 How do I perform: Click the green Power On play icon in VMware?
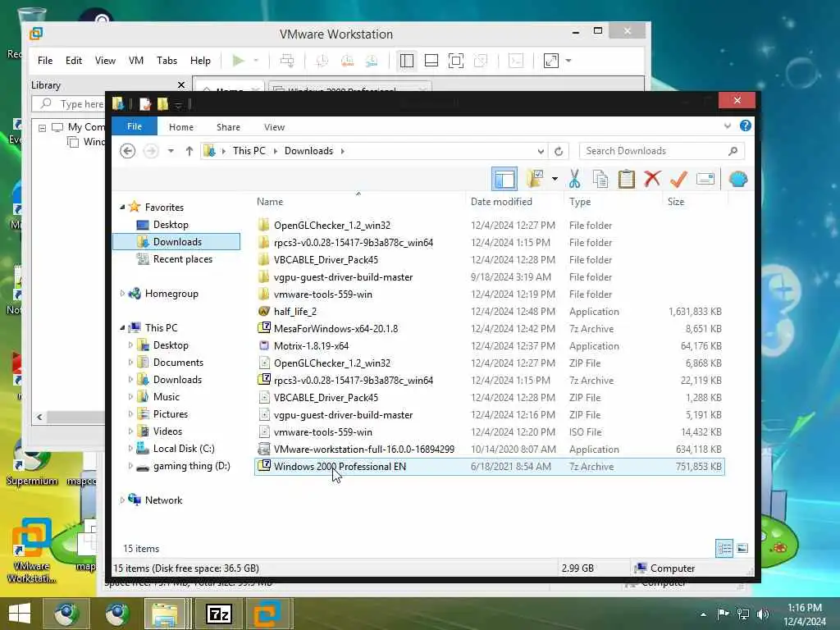pos(239,61)
